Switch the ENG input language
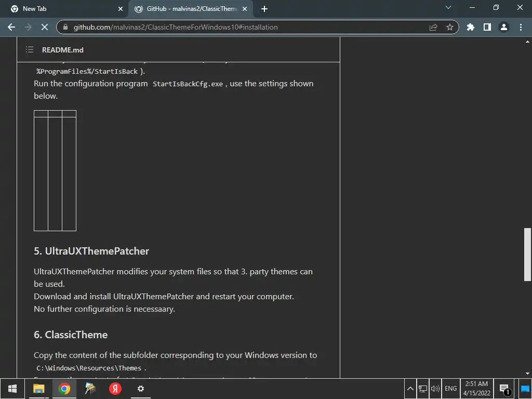 point(450,389)
